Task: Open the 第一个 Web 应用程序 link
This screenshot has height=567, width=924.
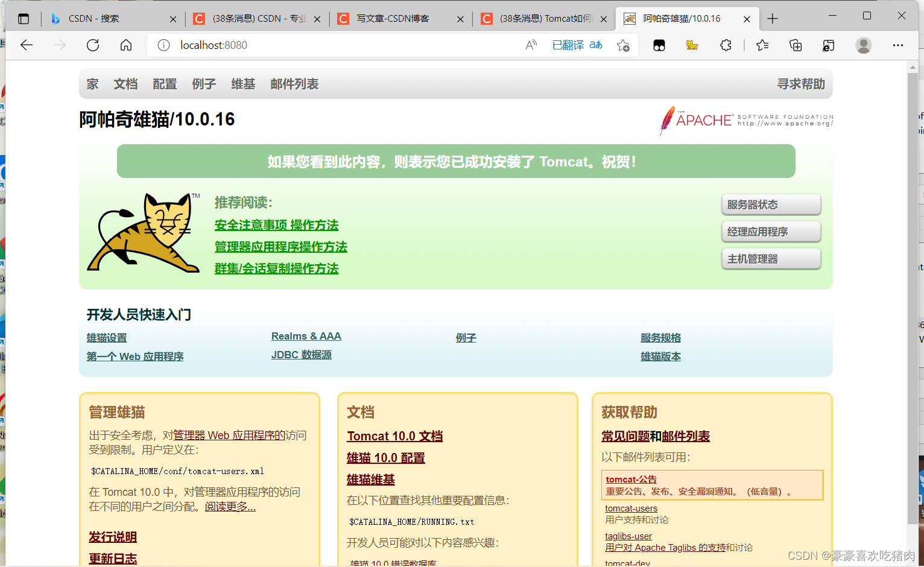Action: (135, 356)
